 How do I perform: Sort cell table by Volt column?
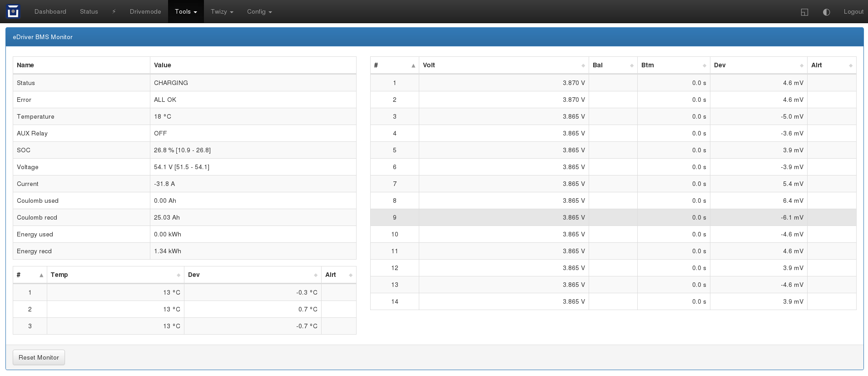(503, 65)
